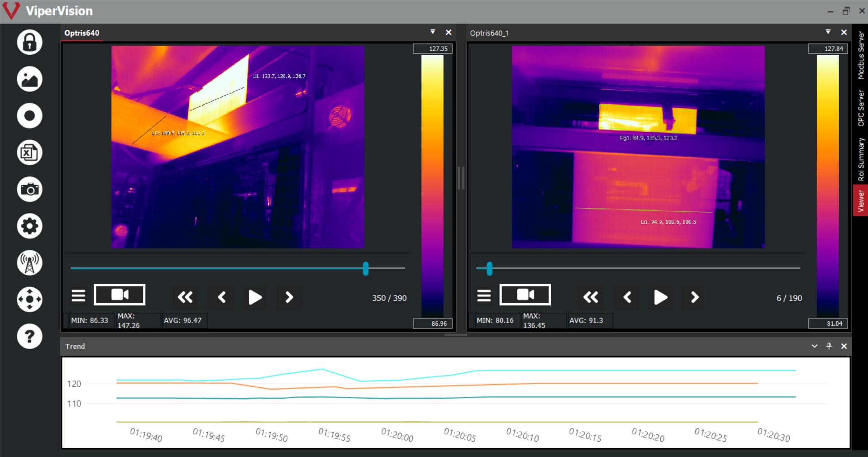Screen dimensions: 868x457
Task: Click the Optris640 playback position slider handle
Action: tap(366, 269)
